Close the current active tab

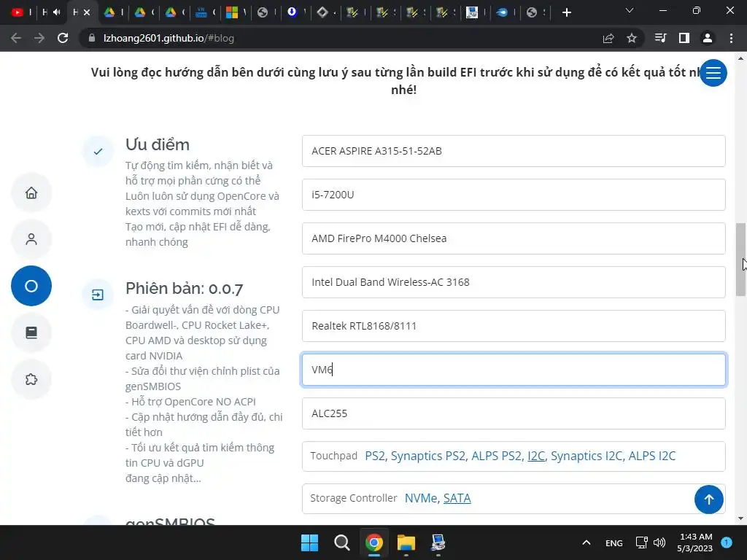click(x=87, y=12)
